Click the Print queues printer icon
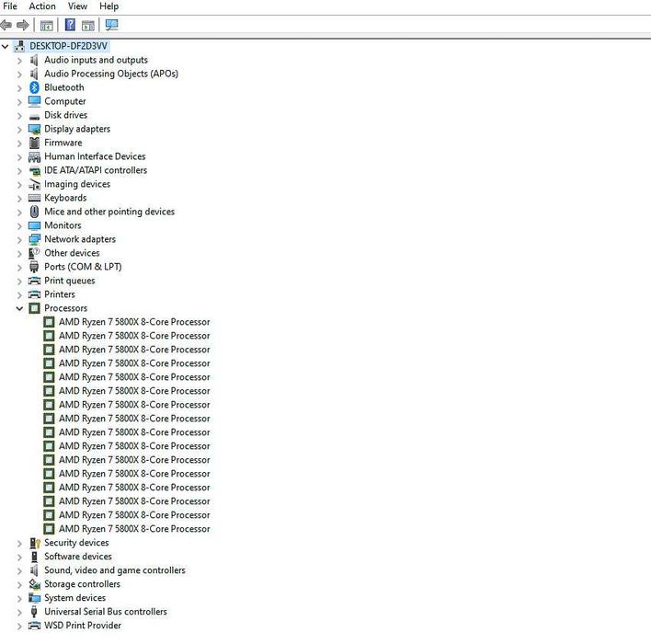651x644 pixels. click(x=34, y=281)
